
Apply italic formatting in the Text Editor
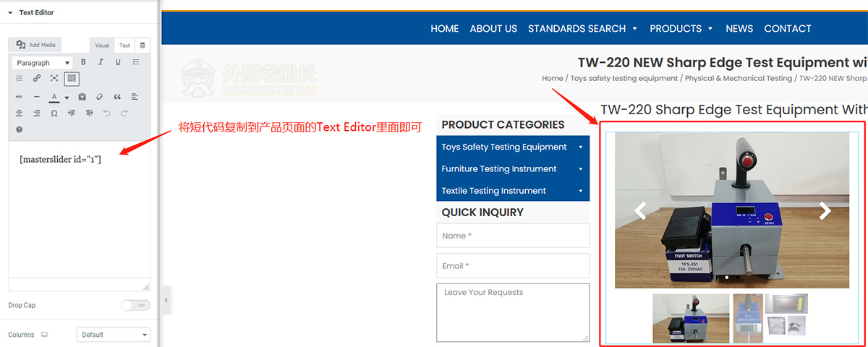101,62
